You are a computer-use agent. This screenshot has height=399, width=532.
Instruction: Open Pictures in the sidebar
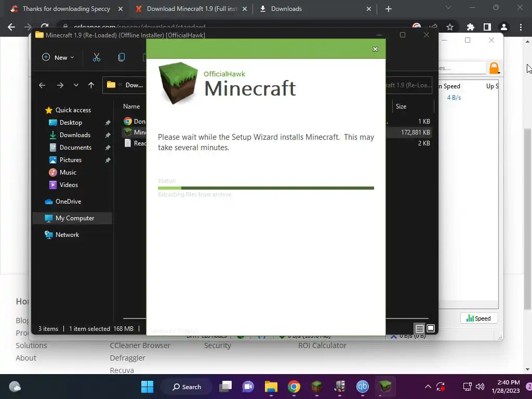pos(70,160)
